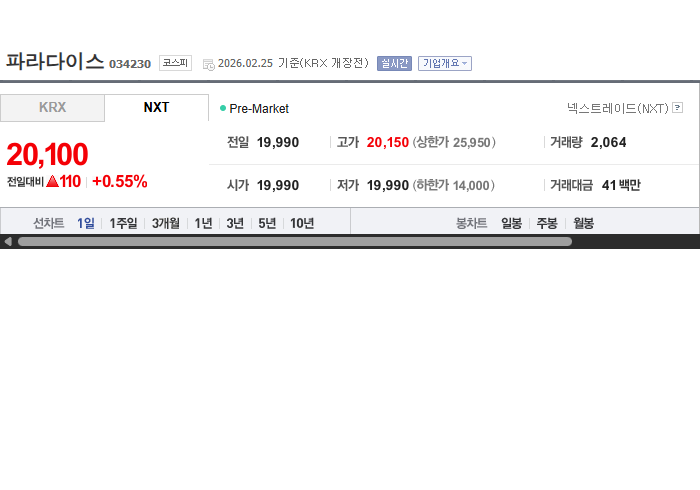Click the 코스피 market badge

pos(175,63)
